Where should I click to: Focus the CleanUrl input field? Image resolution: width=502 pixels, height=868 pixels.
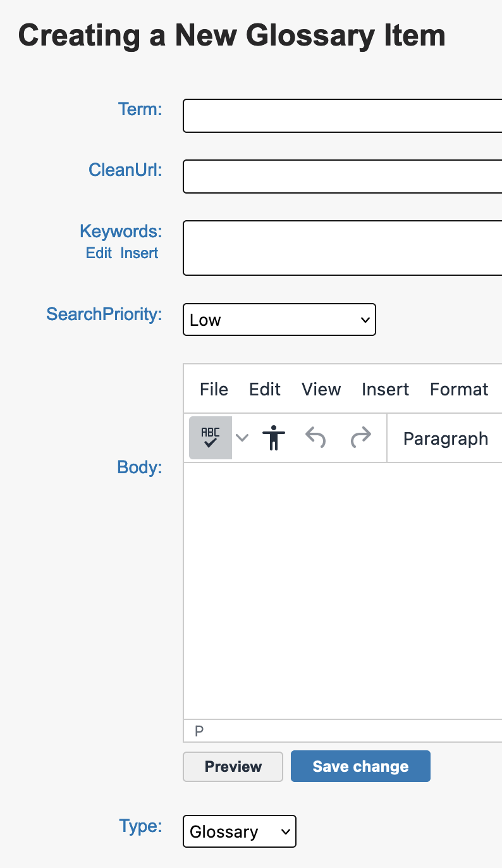[343, 177]
